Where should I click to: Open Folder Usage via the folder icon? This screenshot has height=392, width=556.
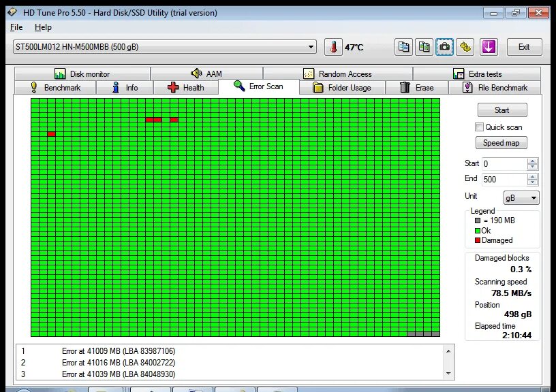[x=318, y=87]
